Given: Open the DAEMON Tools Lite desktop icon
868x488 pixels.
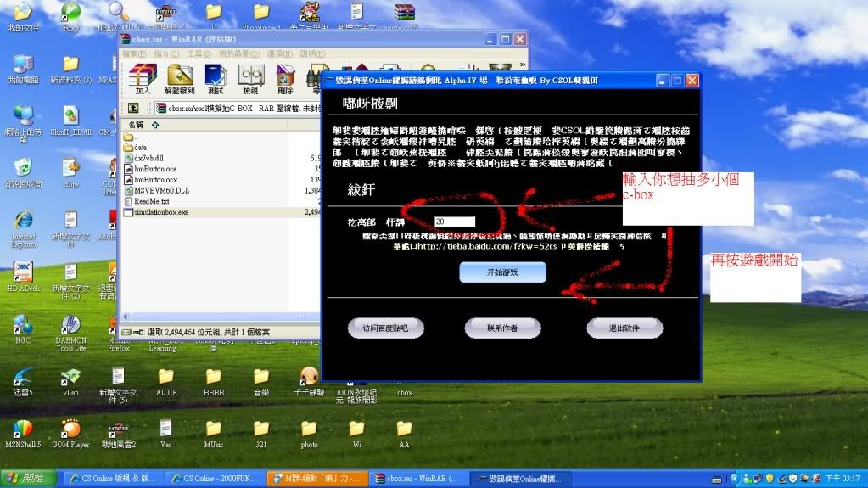Looking at the screenshot, I should point(70,331).
